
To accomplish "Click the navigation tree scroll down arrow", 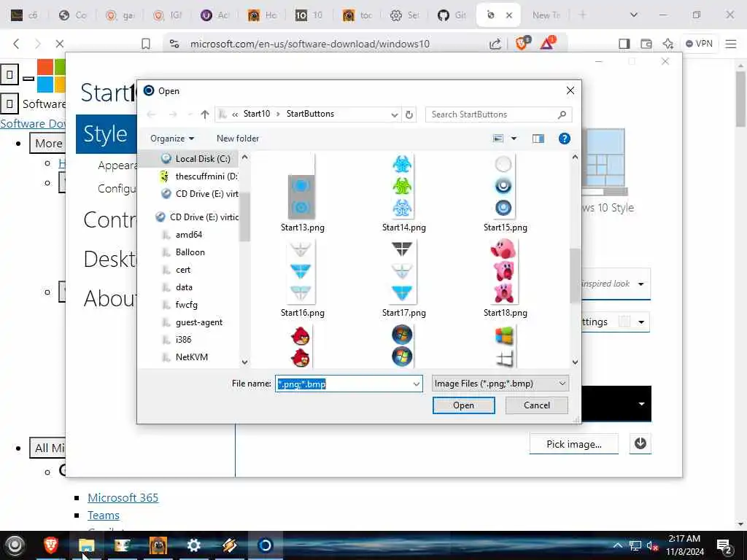I will coord(245,362).
